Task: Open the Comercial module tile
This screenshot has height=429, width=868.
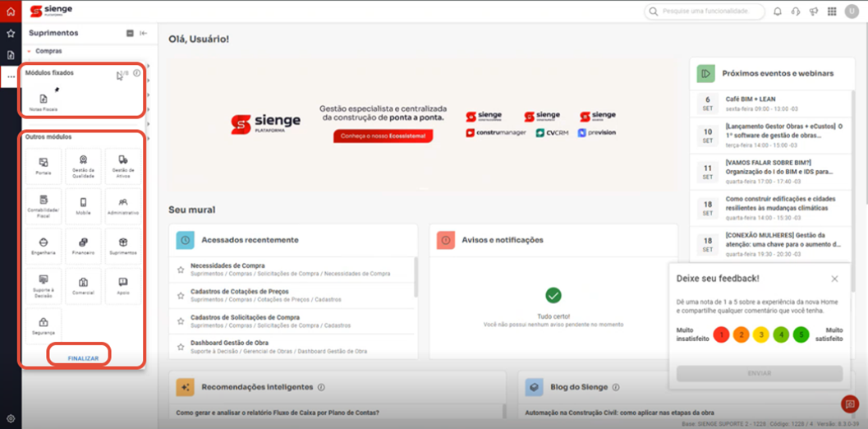Action: (83, 286)
